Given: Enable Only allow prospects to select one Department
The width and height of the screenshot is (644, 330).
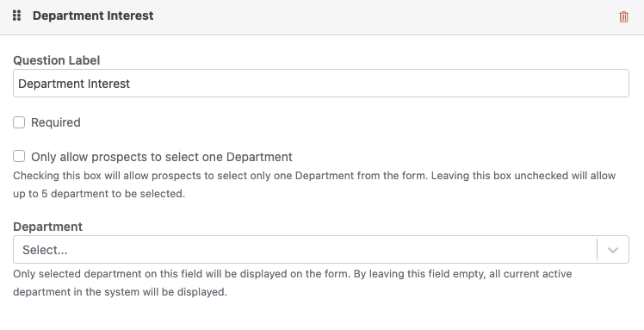Looking at the screenshot, I should 19,157.
